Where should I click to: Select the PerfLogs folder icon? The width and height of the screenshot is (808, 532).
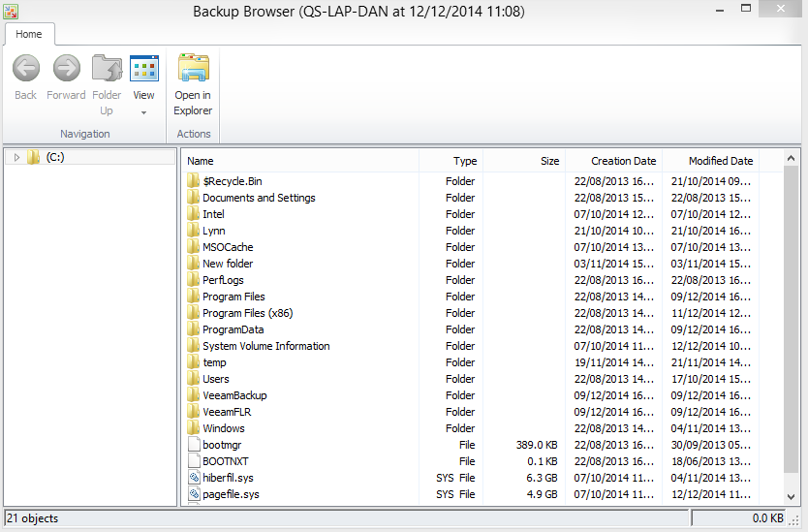pyautogui.click(x=193, y=280)
